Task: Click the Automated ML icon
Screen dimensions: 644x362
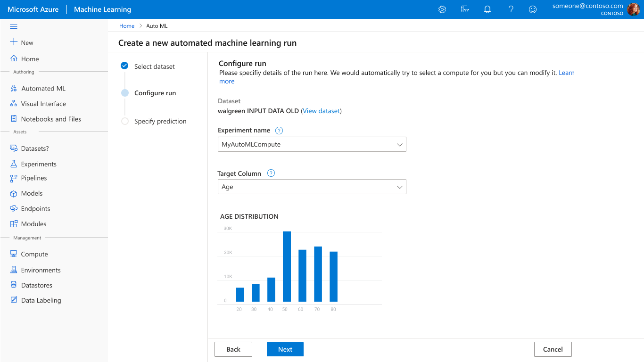Action: [14, 88]
